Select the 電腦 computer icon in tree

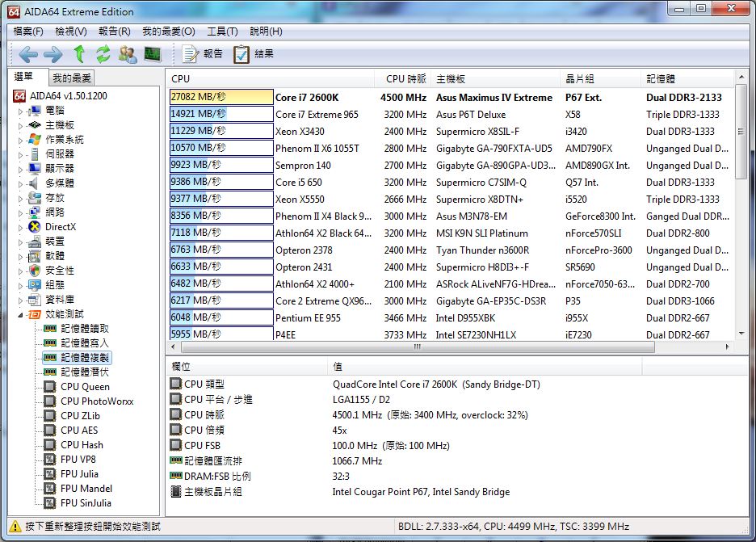coord(34,111)
